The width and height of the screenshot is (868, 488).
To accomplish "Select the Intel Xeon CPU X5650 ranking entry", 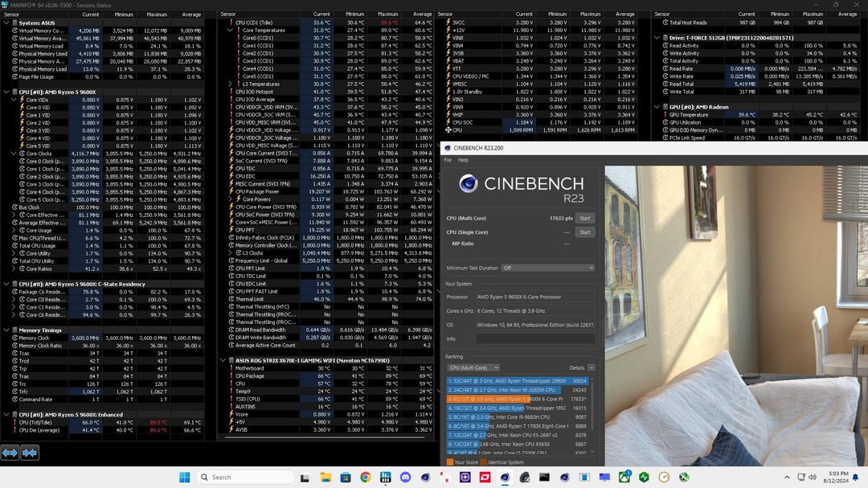I will tap(518, 445).
